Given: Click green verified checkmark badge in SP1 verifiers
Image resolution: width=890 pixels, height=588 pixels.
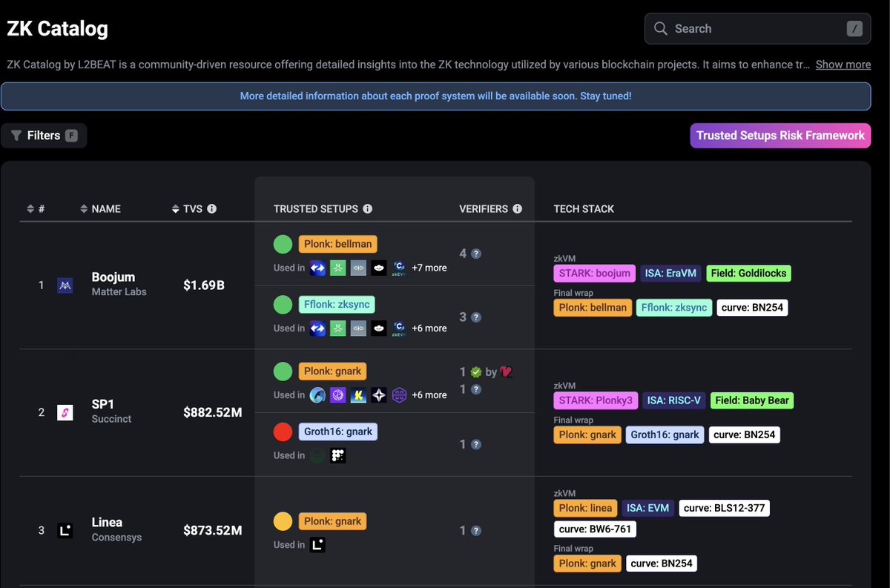Looking at the screenshot, I should pos(476,372).
